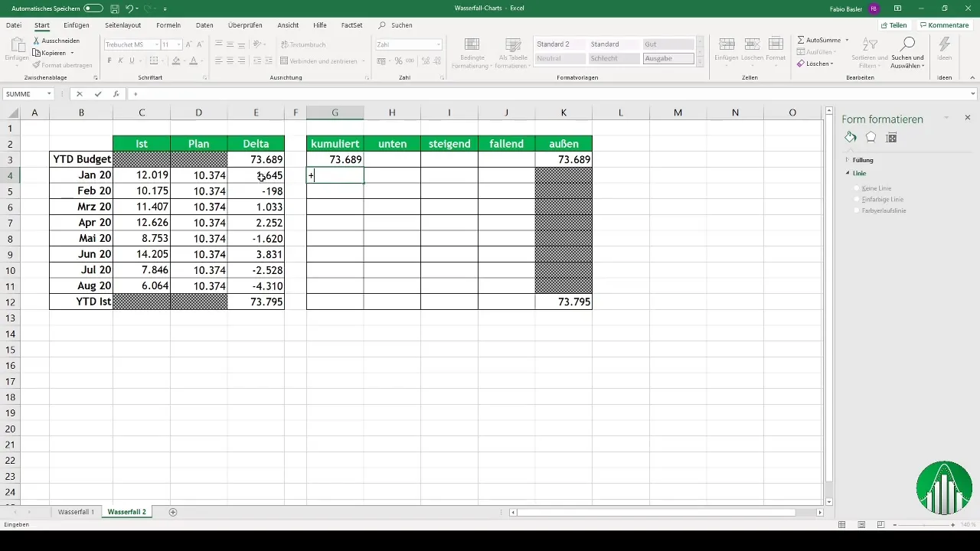980x551 pixels.
Task: Expand the AutoSumme dropdown arrow
Action: (x=847, y=39)
